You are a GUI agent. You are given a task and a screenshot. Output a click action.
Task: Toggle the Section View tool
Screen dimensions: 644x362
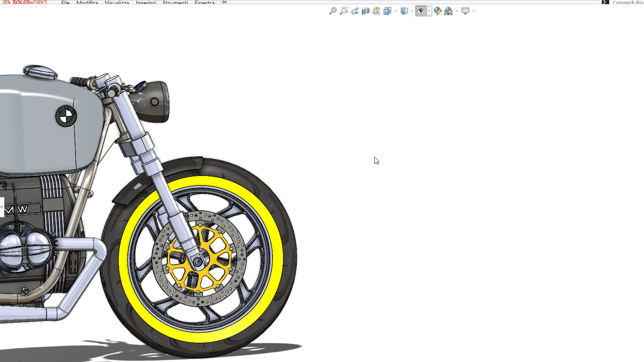point(366,11)
